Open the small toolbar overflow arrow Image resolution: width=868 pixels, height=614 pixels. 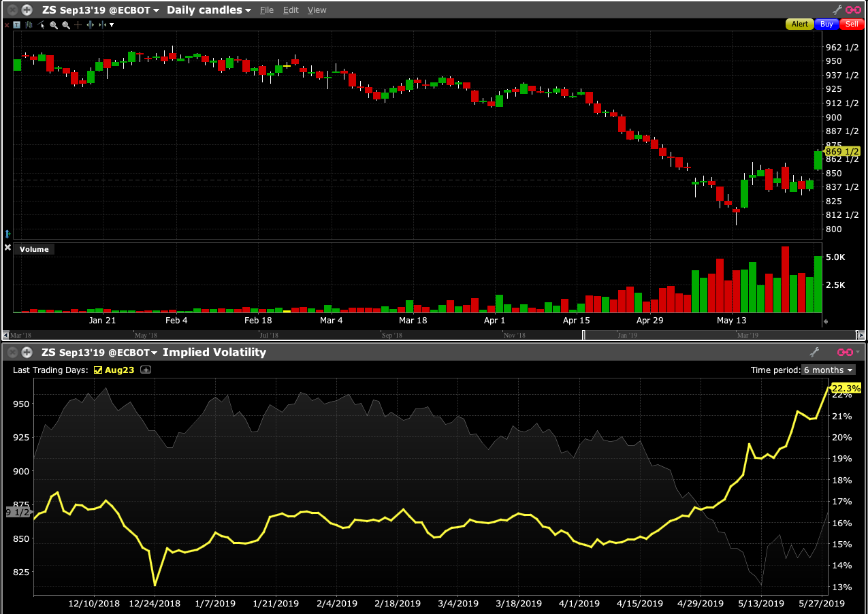pyautogui.click(x=112, y=25)
